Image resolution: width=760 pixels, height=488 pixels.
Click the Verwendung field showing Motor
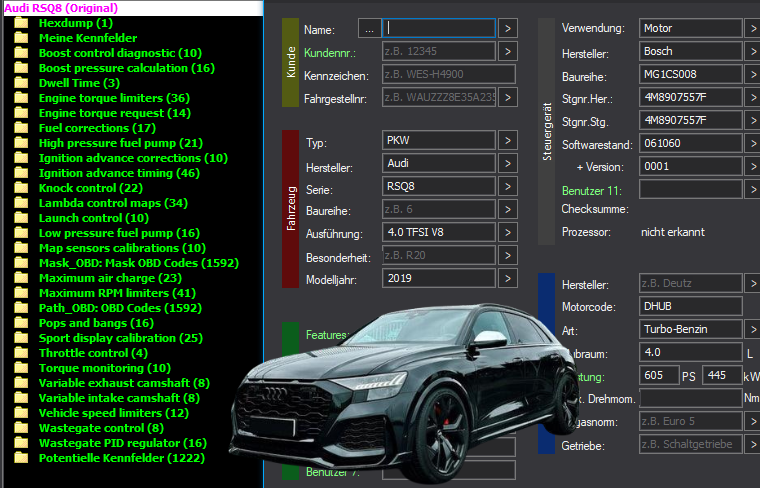(691, 28)
